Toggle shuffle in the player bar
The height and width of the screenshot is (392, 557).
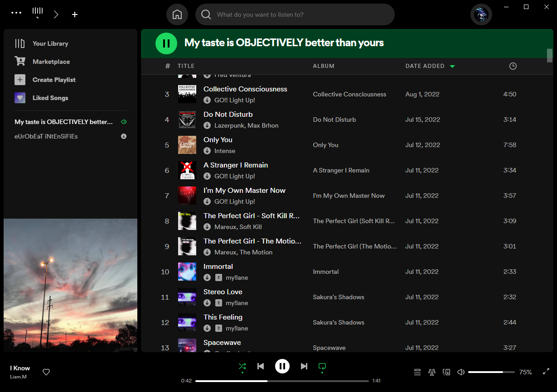click(242, 366)
